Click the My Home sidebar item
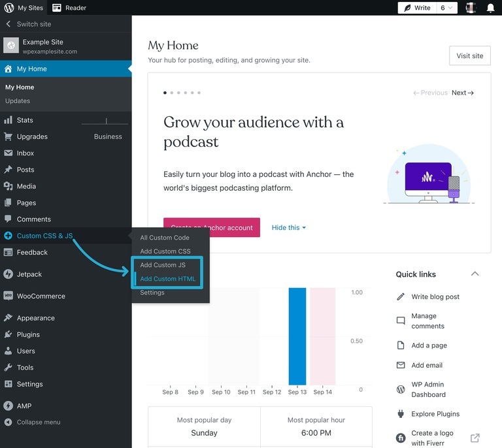The image size is (502, 448). (x=65, y=69)
